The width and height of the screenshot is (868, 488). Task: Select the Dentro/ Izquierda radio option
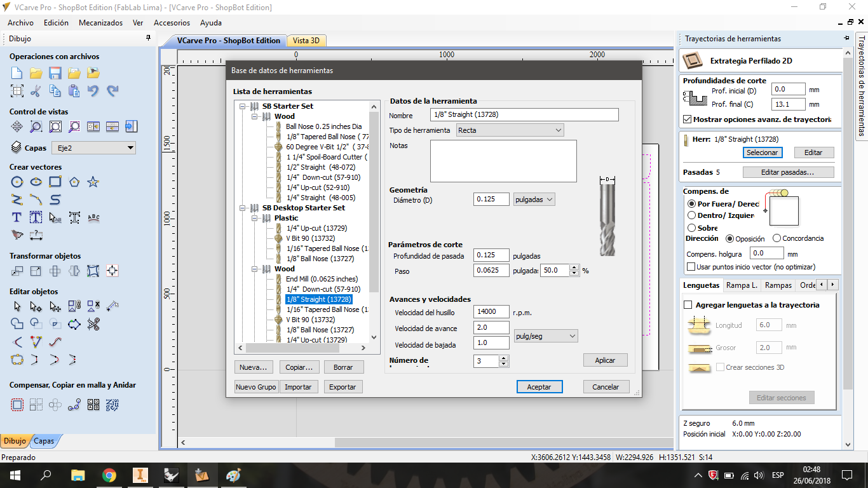pos(692,215)
